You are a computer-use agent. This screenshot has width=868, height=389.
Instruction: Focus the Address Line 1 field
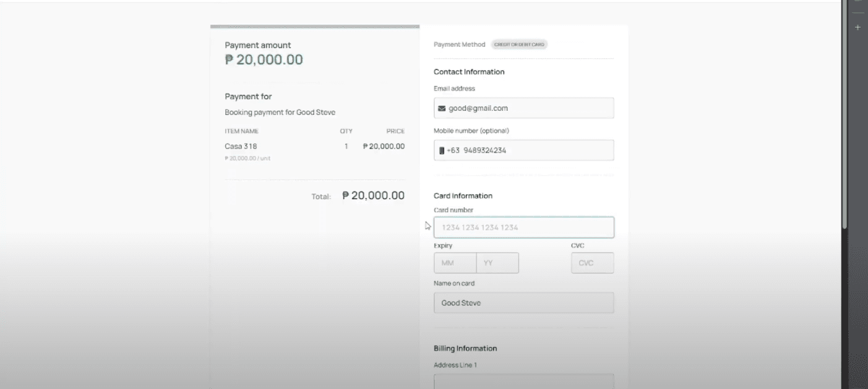523,382
